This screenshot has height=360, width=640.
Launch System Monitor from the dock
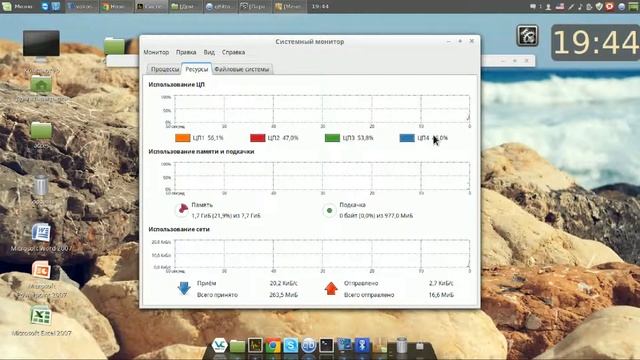pos(256,345)
